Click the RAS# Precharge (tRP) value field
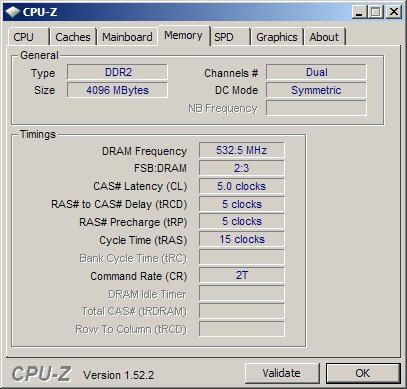Image resolution: width=407 pixels, height=389 pixels. [242, 222]
